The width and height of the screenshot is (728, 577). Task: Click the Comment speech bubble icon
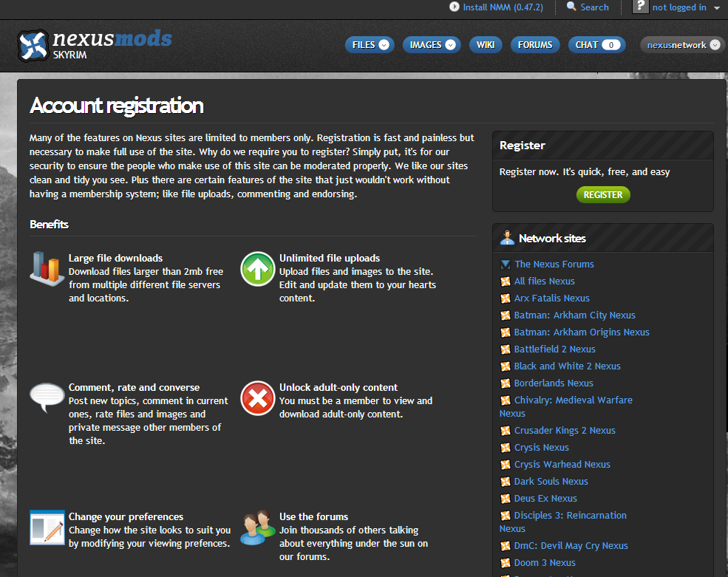[47, 397]
